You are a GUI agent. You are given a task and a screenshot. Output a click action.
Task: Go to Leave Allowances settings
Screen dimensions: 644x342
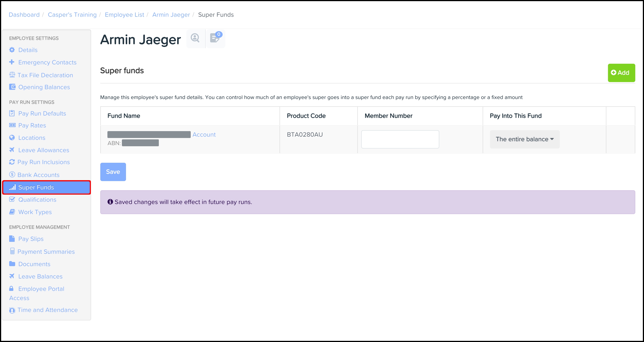click(44, 150)
